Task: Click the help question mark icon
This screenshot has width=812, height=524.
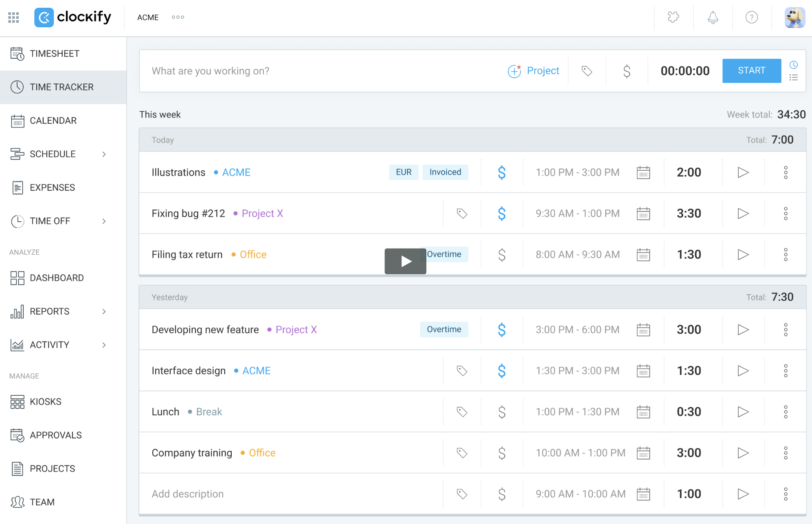Action: click(x=751, y=18)
